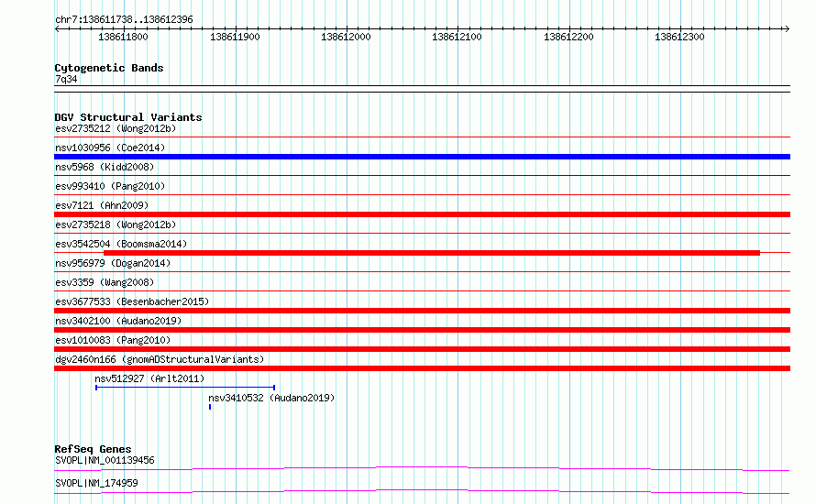Image resolution: width=816 pixels, height=504 pixels.
Task: Click the ruler's left arrowhead
Action: (57, 29)
